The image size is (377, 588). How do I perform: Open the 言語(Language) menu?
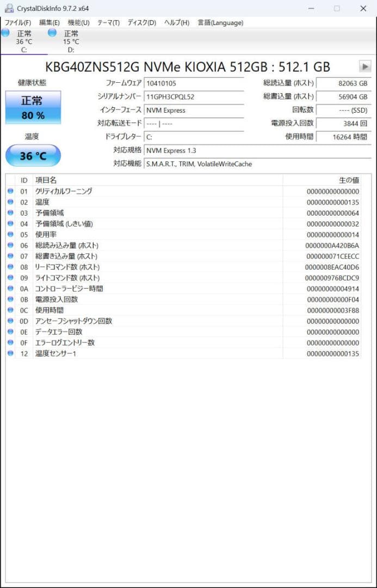click(x=220, y=23)
